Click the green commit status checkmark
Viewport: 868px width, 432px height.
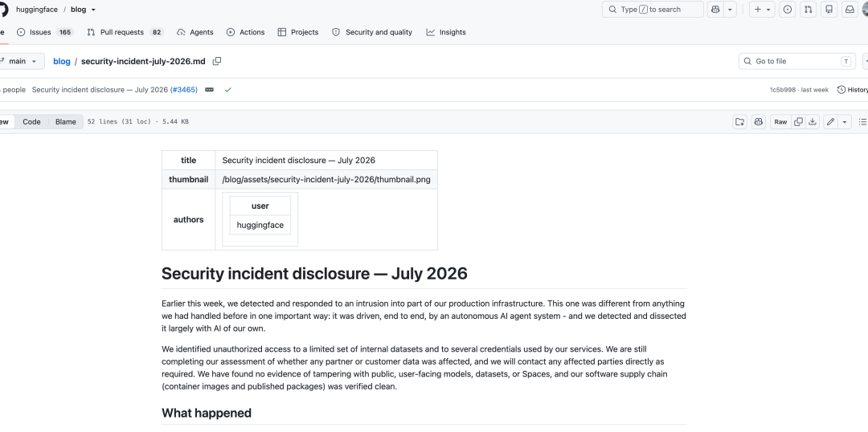pos(227,90)
